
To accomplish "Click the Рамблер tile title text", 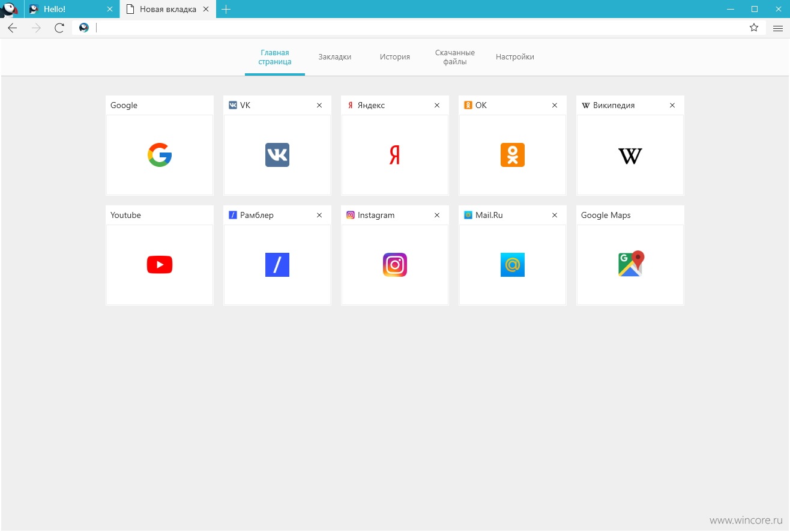I will tap(257, 215).
